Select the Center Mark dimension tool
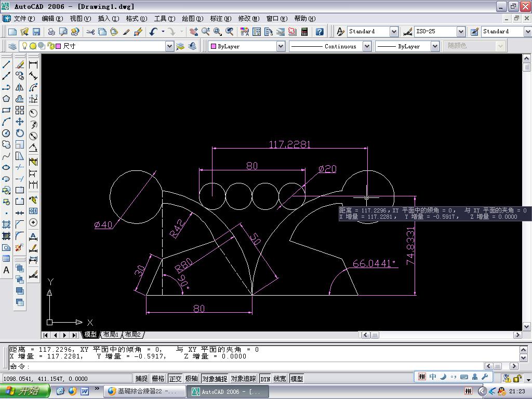This screenshot has width=532, height=399. (x=33, y=222)
